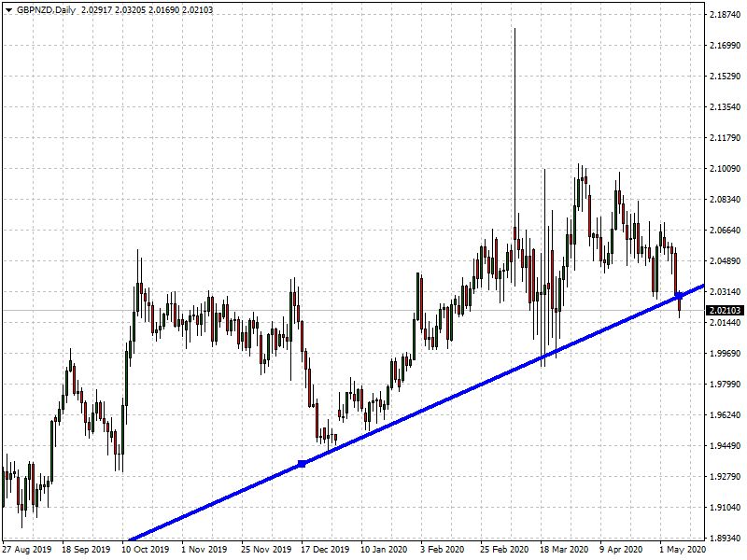Screen dimensions: 747x560
Task: Click the current price label 2.02103
Action: 726,311
